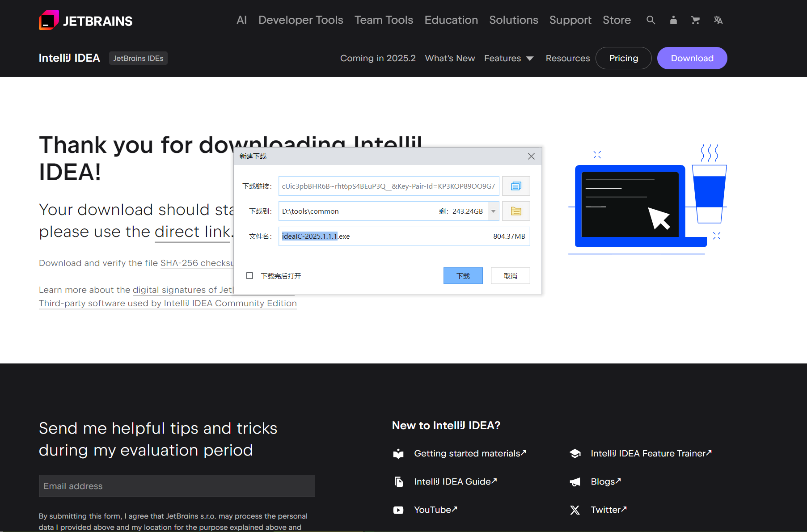Open the digital signatures link
This screenshot has height=532, width=807.
tap(183, 290)
